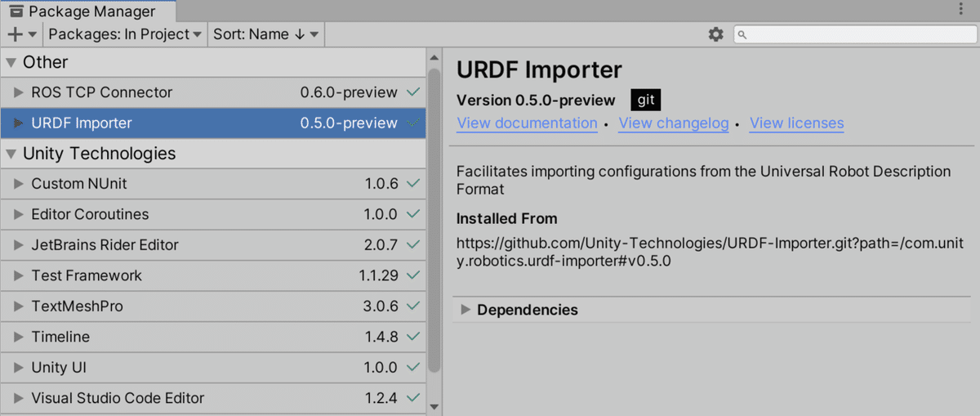980x416 pixels.
Task: Open View changelog link
Action: 673,123
